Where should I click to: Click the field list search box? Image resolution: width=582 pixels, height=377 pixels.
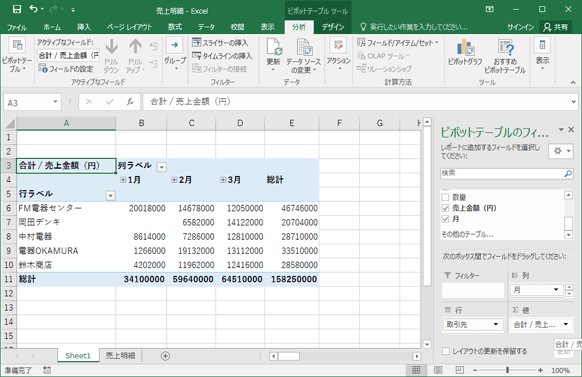click(506, 173)
